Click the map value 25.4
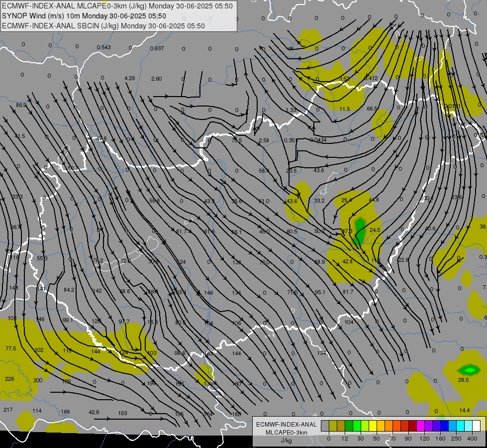Viewport: 487px width, 448px height. tap(346, 200)
